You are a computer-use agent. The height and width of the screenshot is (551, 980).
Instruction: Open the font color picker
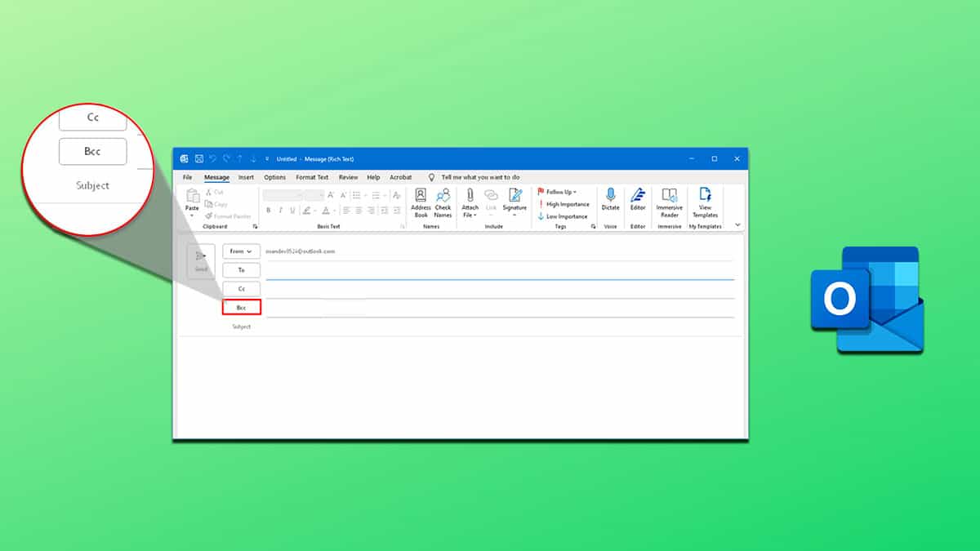point(325,211)
